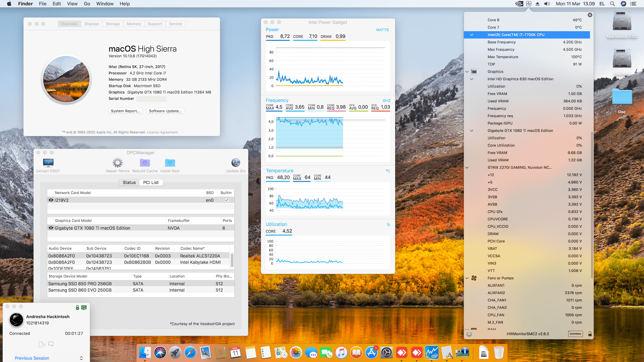Select Samsung SSD 850 PRO 256GB row
The image size is (644, 362).
[x=141, y=284]
